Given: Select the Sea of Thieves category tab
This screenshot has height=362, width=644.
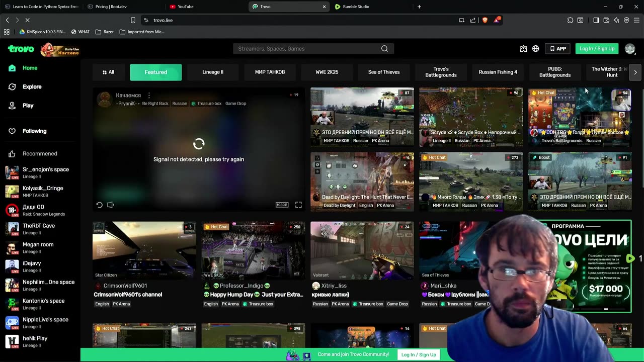Looking at the screenshot, I should (384, 72).
